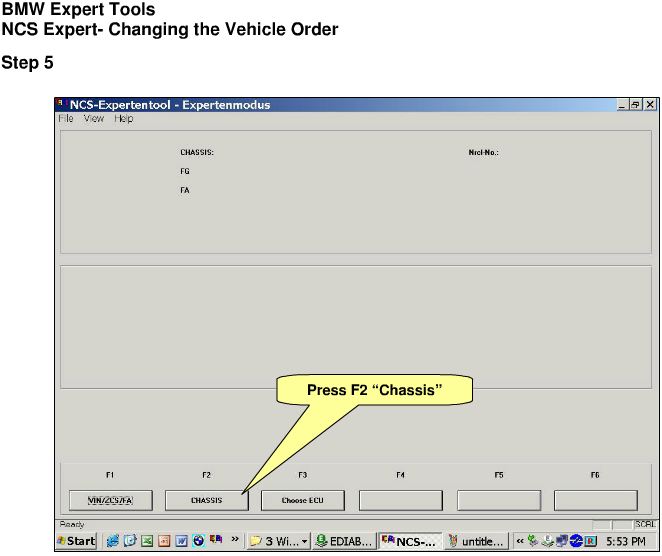Click the CHASSIS: label text
662x556 pixels.
[197, 152]
